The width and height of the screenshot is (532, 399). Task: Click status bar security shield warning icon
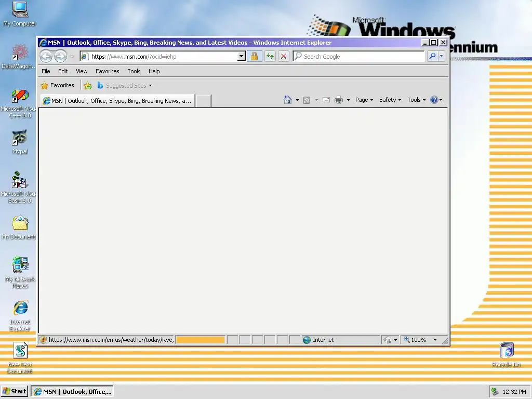(x=43, y=340)
